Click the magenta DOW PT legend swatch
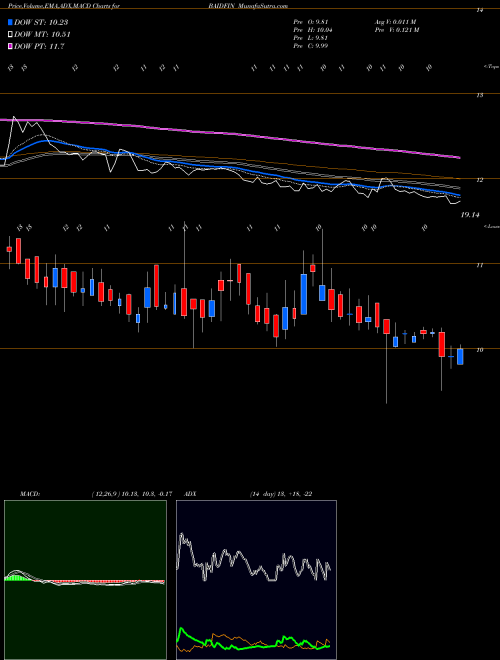 (10, 46)
